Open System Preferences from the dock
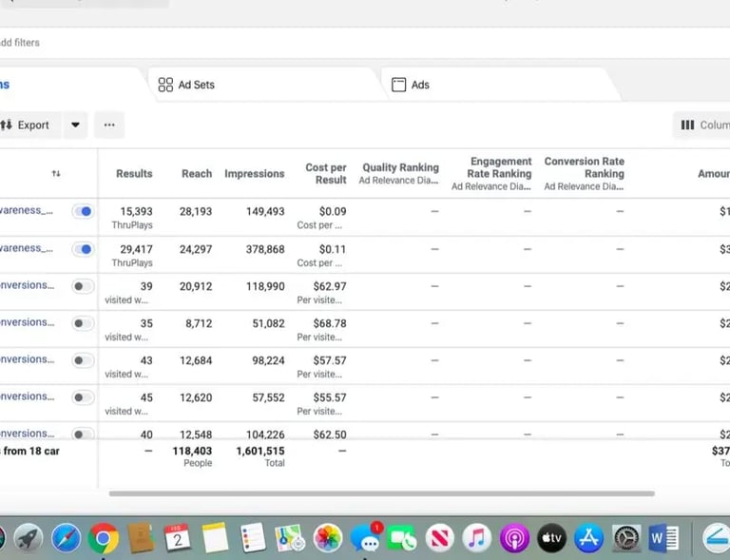 (x=626, y=538)
